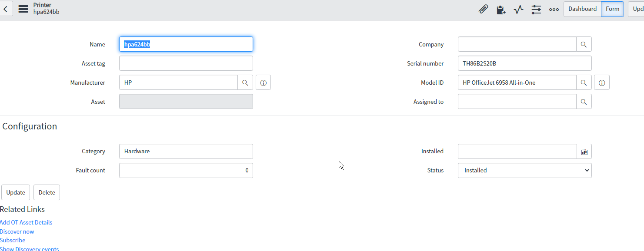The height and width of the screenshot is (251, 644).
Task: Open the Discover now link
Action: click(17, 231)
